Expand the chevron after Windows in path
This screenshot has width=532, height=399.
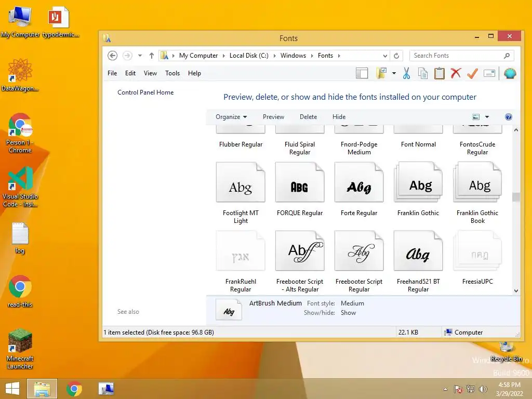click(x=312, y=56)
